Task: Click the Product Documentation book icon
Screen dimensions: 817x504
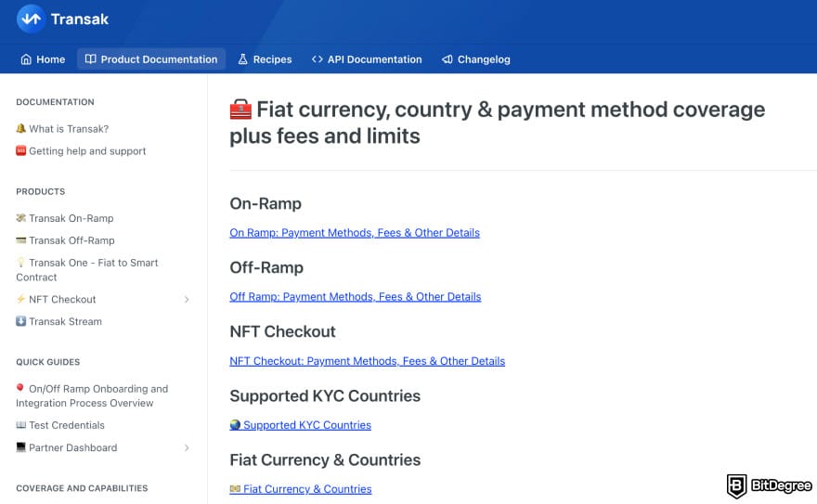Action: 91,59
